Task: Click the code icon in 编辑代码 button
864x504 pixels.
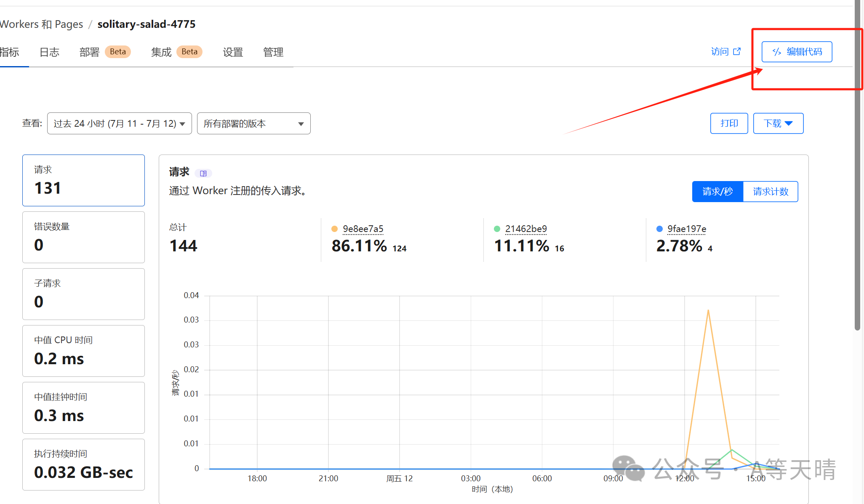Action: coord(777,52)
